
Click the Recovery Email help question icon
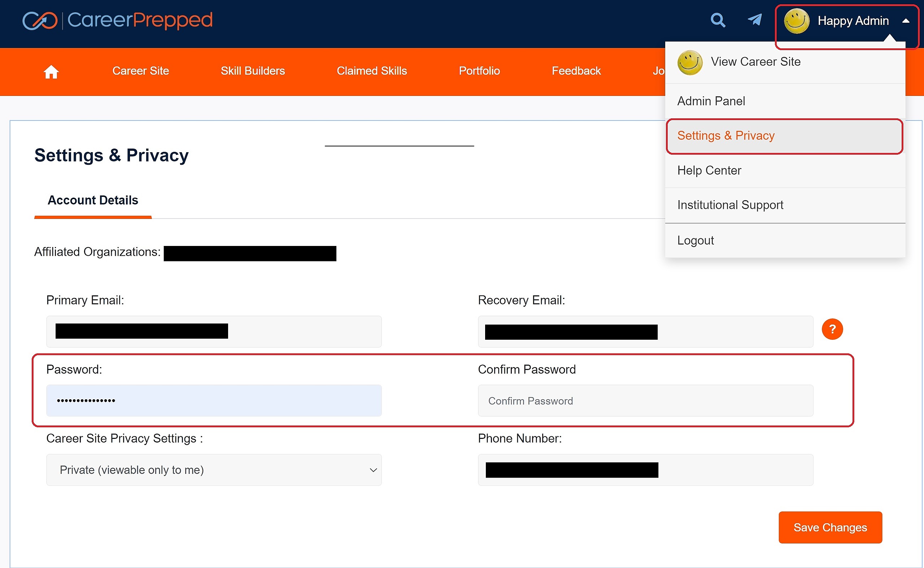(832, 329)
